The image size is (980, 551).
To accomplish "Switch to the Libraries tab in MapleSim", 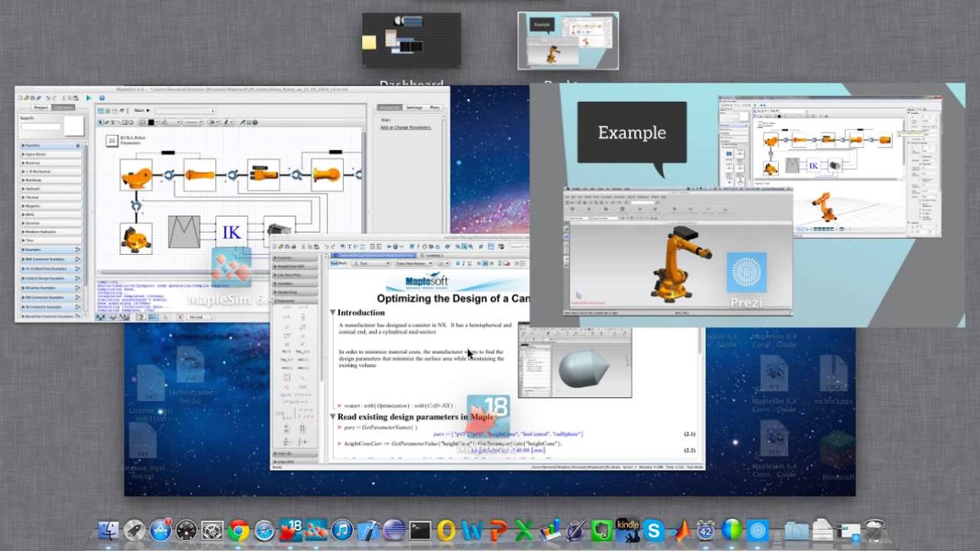I will tap(64, 107).
